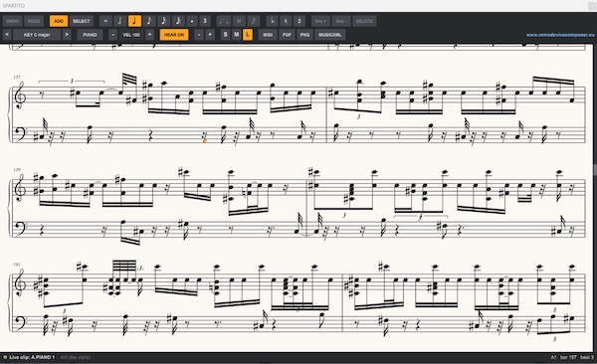Toggle the triplet 3 option
Screen dimensions: 597x364
205,21
